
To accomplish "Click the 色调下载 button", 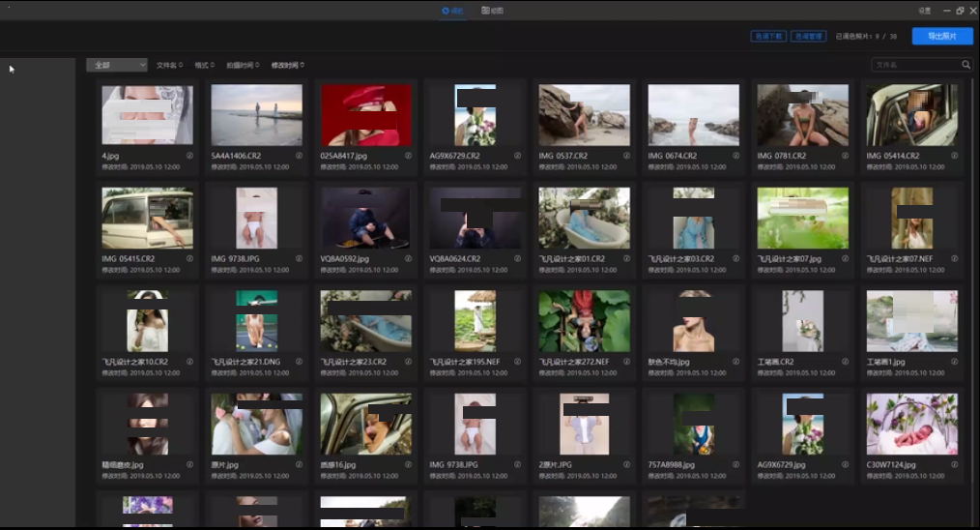I will 768,37.
